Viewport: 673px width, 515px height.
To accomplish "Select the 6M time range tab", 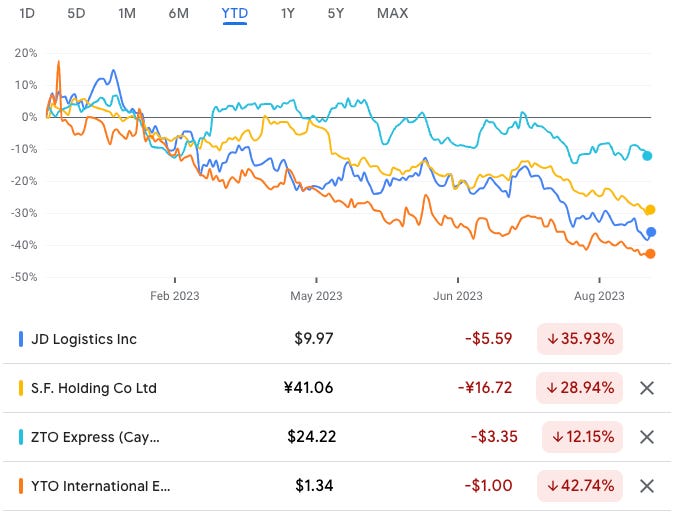I will click(179, 13).
